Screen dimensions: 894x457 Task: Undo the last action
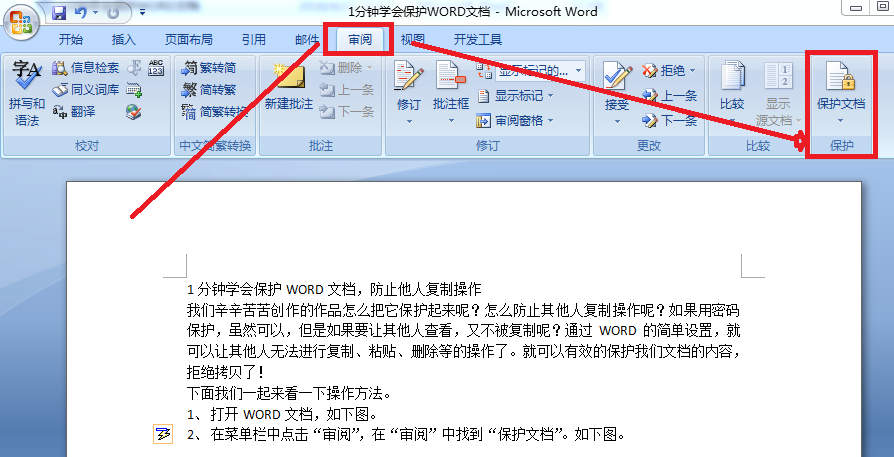[80, 12]
